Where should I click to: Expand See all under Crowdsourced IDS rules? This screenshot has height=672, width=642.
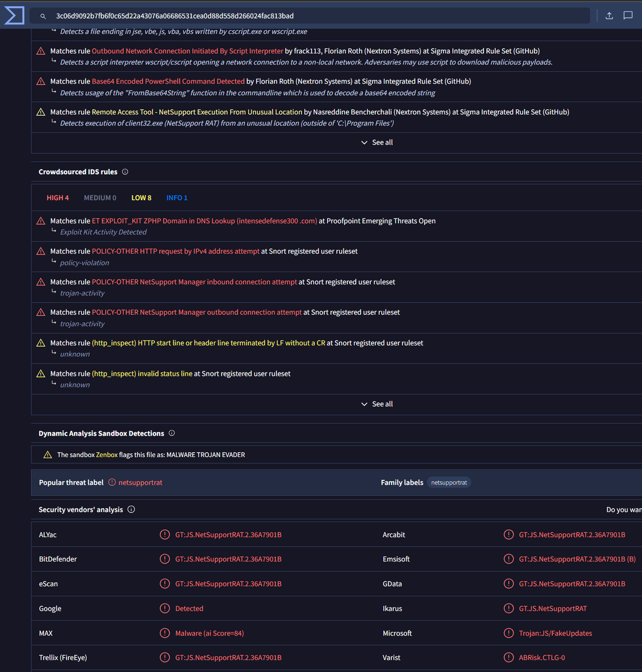tap(377, 404)
